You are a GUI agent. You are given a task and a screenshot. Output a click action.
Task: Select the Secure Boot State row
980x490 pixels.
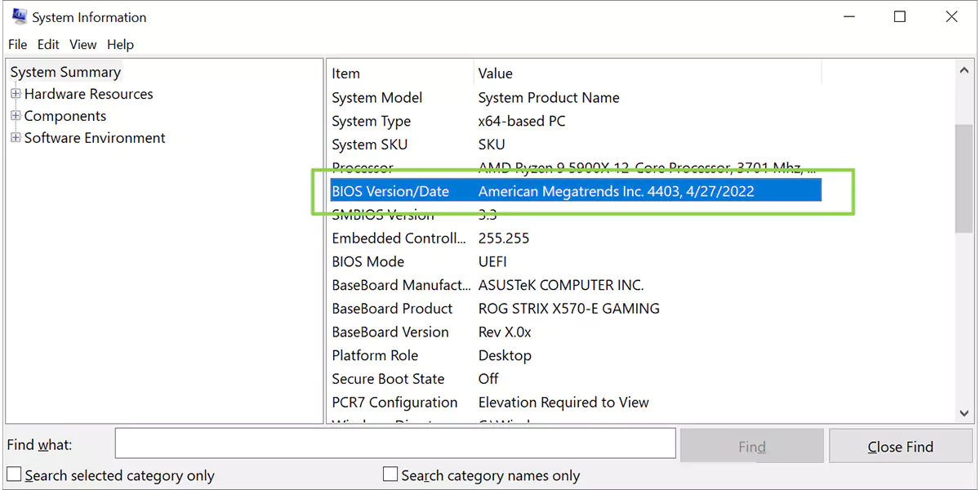tap(575, 379)
